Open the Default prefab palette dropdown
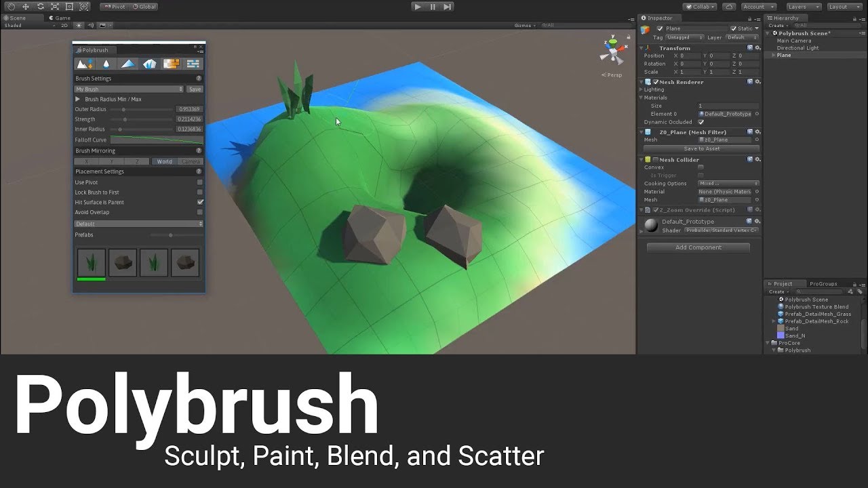868x488 pixels. 138,224
